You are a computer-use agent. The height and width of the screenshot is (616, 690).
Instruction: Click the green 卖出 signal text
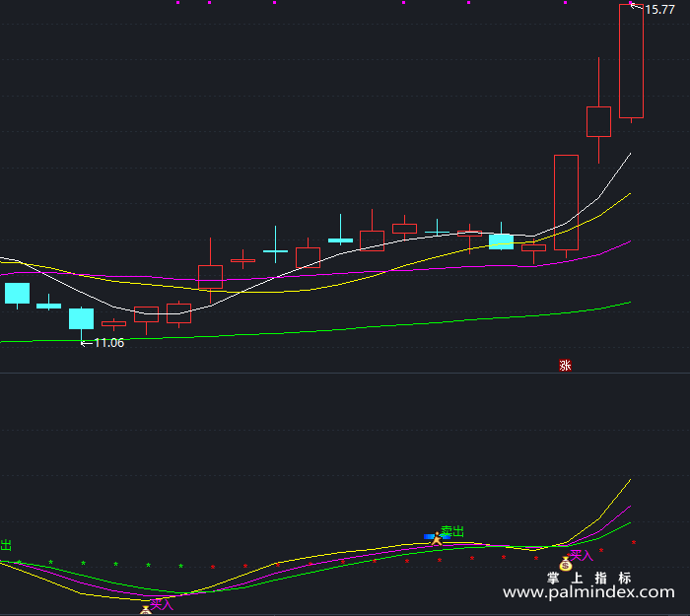(452, 531)
